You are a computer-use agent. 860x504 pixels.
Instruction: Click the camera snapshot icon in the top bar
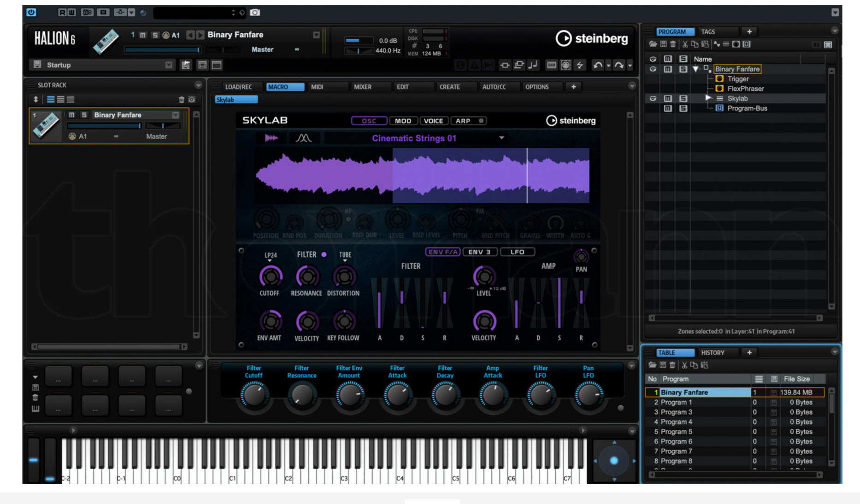[x=255, y=12]
